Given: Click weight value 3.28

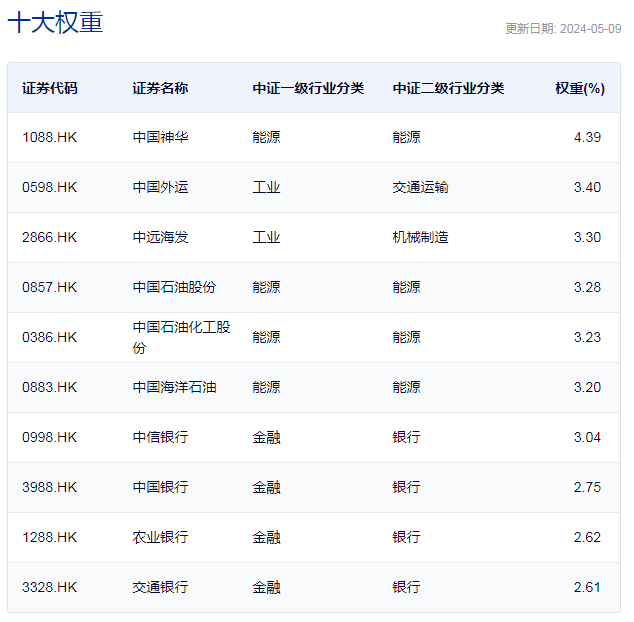Looking at the screenshot, I should pyautogui.click(x=587, y=288).
